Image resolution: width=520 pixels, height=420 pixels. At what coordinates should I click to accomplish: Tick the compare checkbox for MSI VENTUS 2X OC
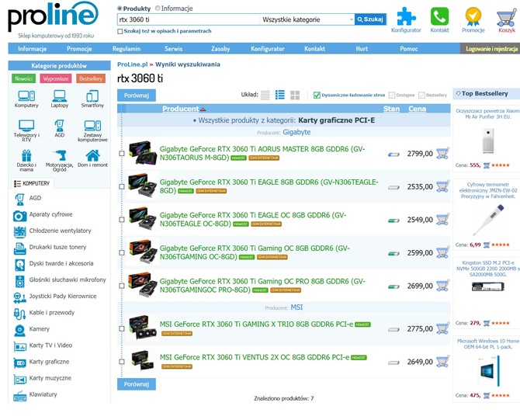pos(122,362)
